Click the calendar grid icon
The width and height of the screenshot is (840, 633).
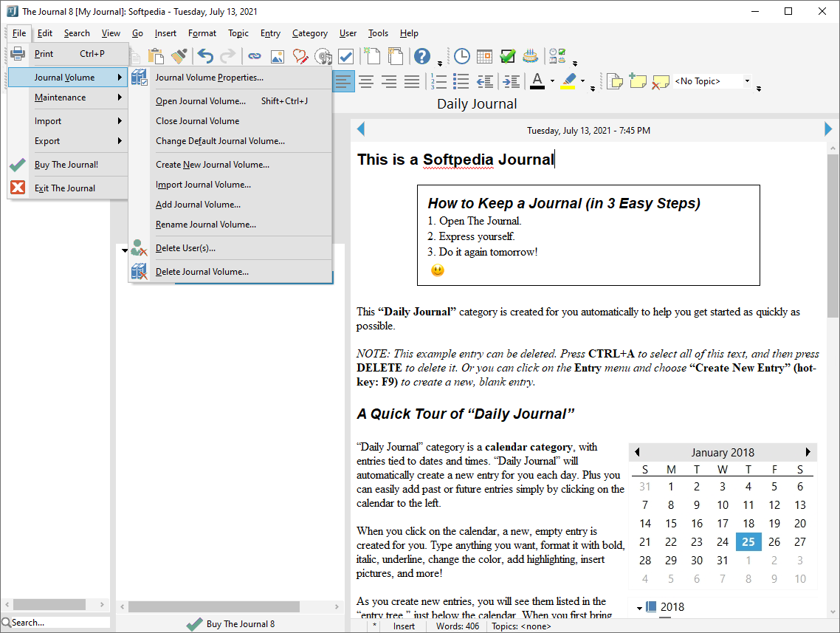(484, 55)
